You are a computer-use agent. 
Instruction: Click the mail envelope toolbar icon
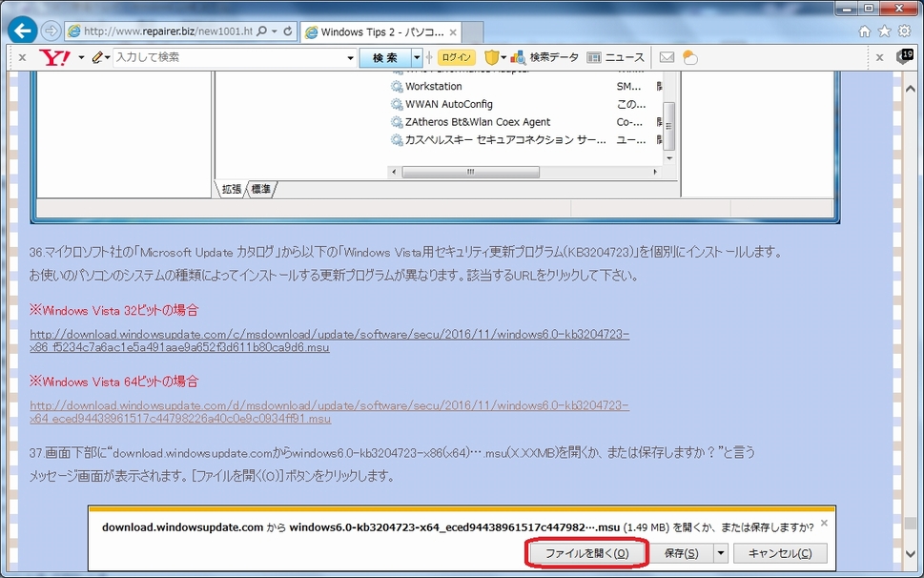(667, 57)
